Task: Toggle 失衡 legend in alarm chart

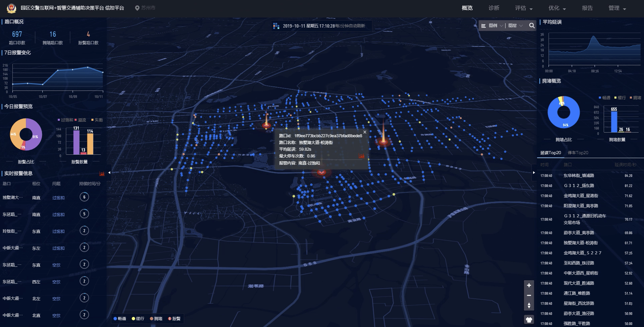Action: 97,120
